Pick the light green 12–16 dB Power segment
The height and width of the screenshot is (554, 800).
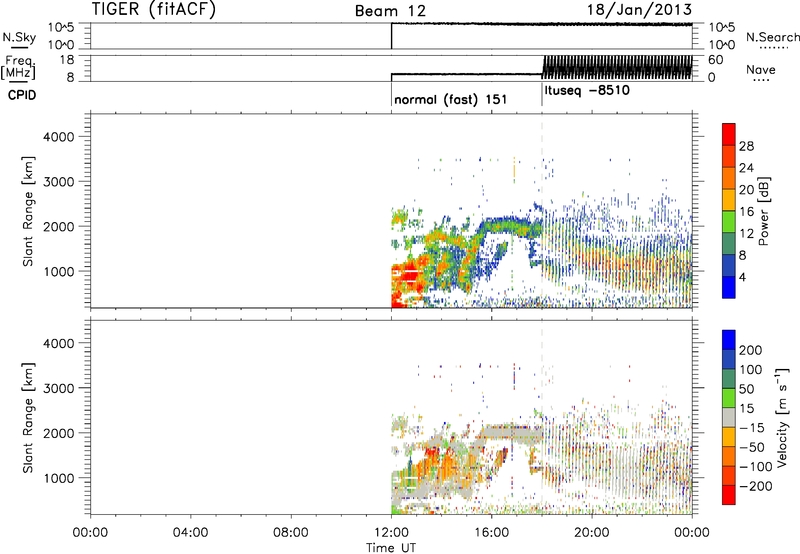(729, 222)
